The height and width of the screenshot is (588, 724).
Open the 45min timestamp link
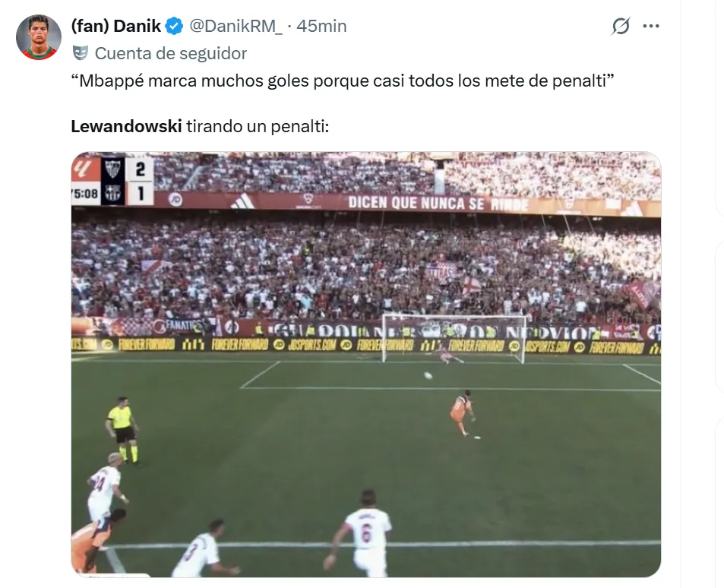[321, 27]
